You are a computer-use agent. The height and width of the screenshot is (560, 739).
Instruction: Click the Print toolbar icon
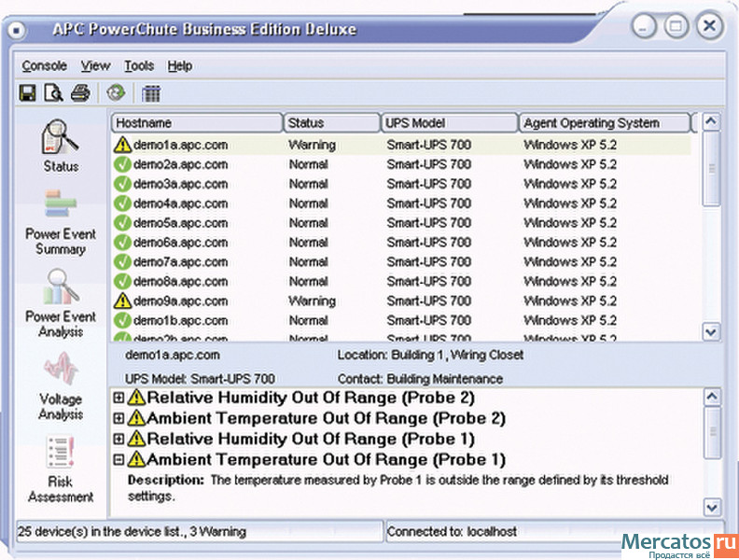point(80,92)
